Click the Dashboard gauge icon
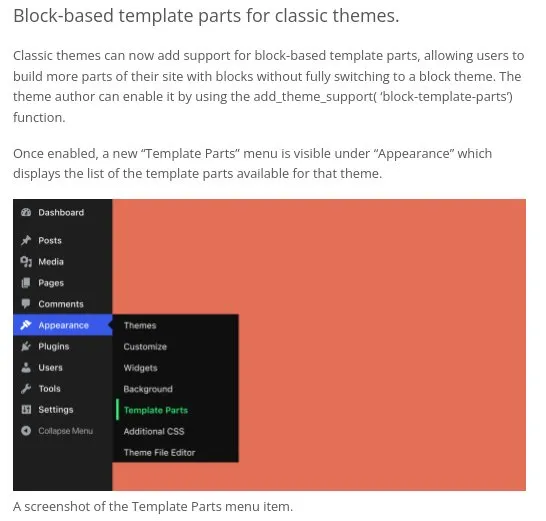The width and height of the screenshot is (546, 521). pos(26,212)
